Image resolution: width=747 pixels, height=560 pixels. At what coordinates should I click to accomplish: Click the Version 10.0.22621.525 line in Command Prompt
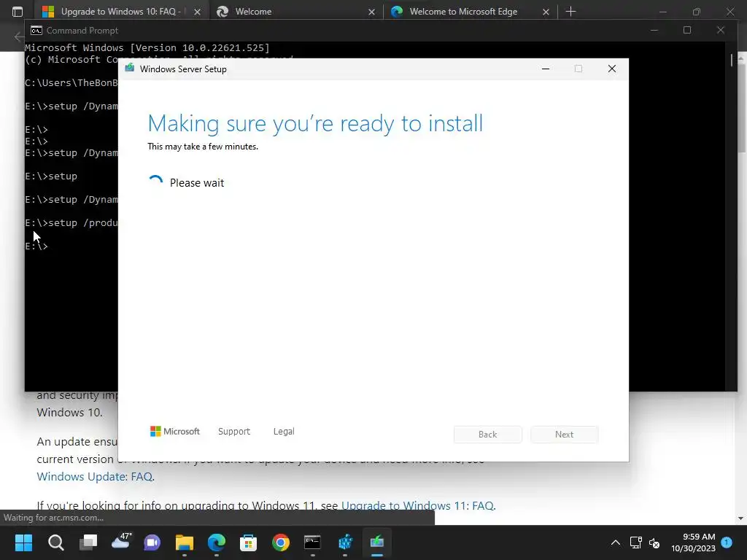147,47
